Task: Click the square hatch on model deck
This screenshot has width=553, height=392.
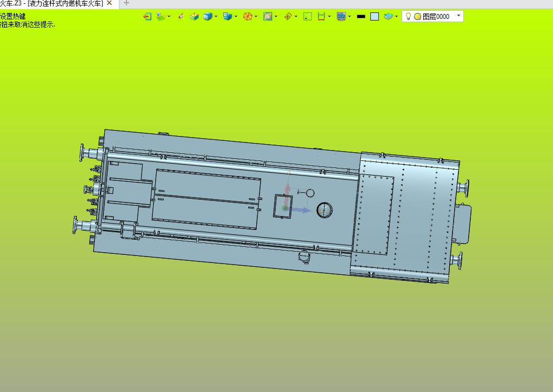Action: (283, 206)
